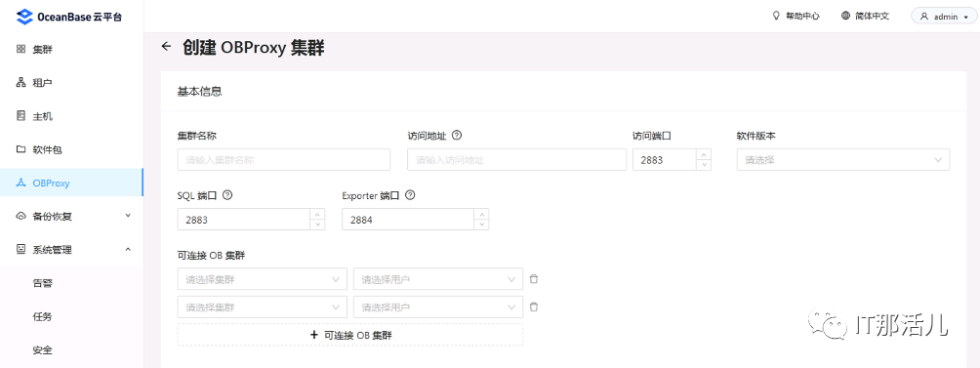
Task: Open second row 请选择用户 dropdown
Action: coord(438,307)
